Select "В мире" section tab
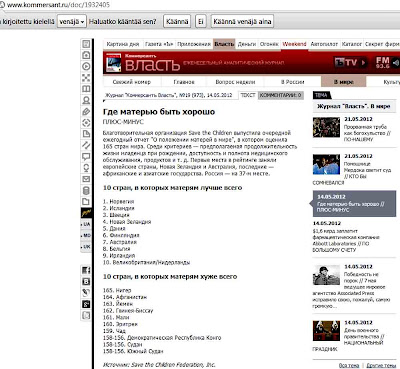Screen dimensions: 400x369 tap(344, 82)
